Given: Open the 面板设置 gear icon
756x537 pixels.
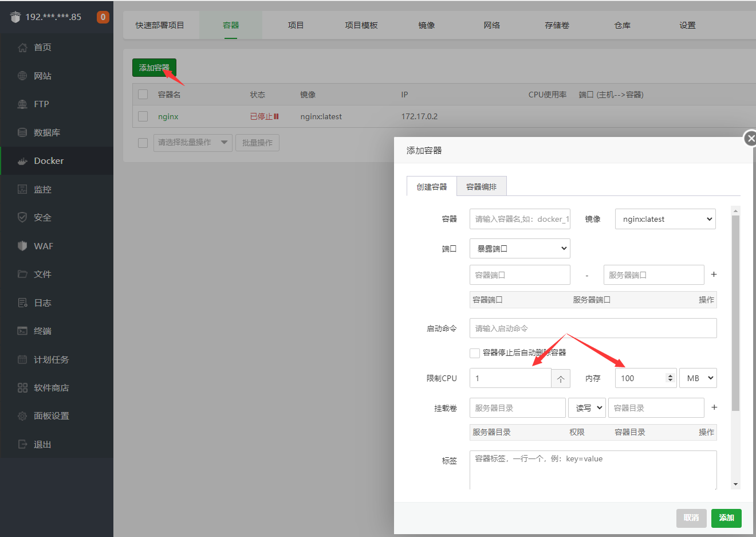Looking at the screenshot, I should (22, 416).
